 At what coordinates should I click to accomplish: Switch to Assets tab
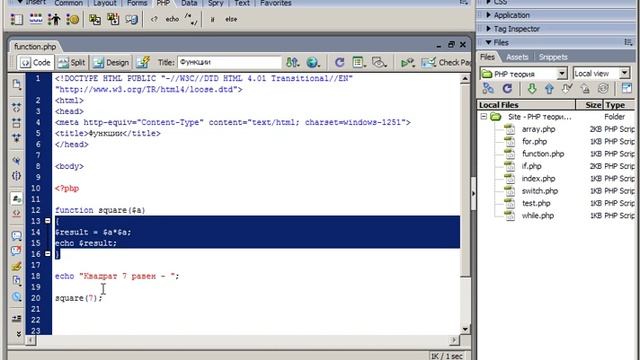pos(517,57)
